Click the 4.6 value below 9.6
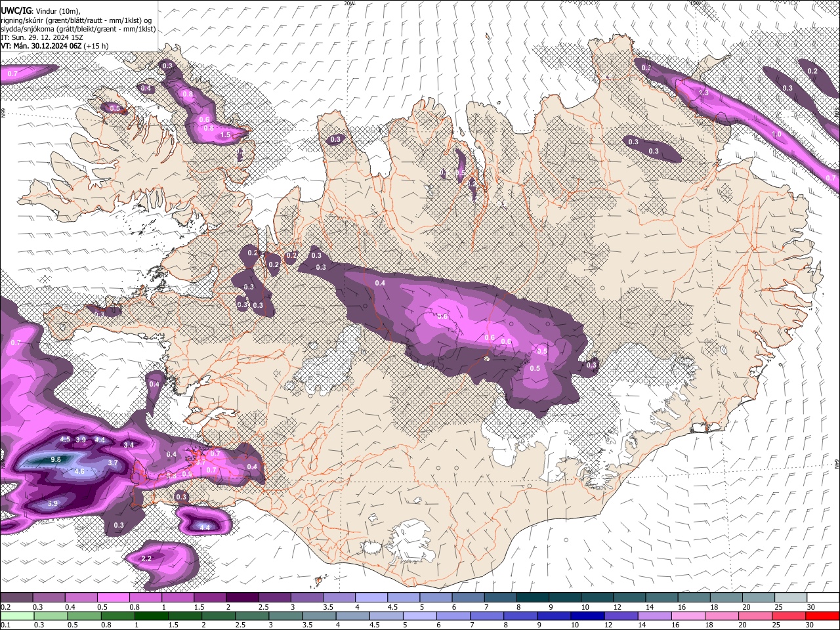Screen dimensions: 840x630 tap(79, 471)
